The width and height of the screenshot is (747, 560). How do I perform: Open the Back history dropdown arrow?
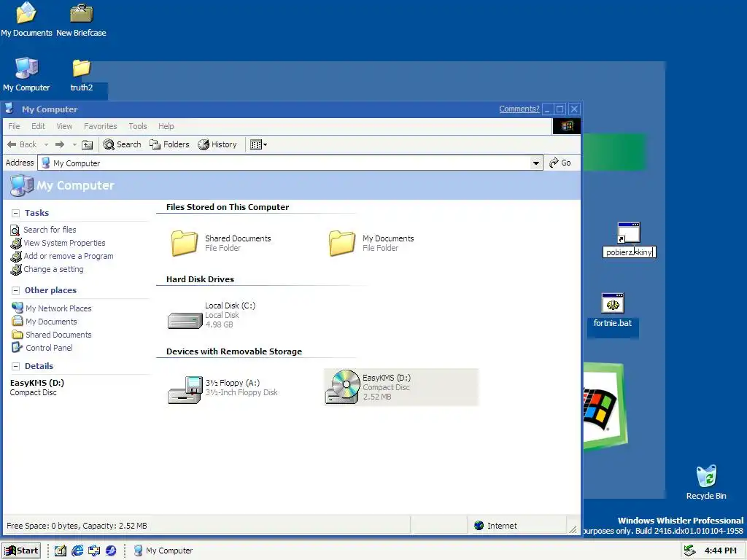point(46,145)
